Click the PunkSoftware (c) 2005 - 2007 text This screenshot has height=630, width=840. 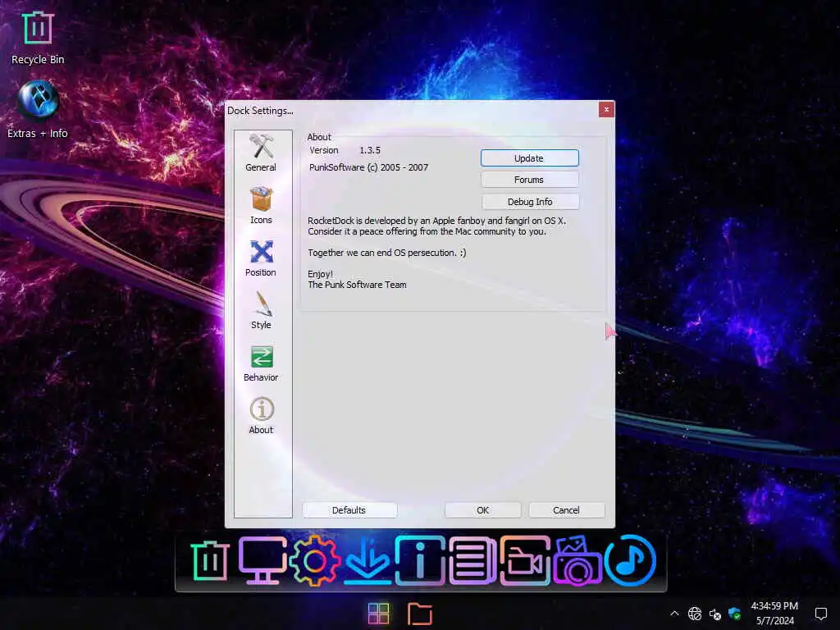pyautogui.click(x=368, y=167)
